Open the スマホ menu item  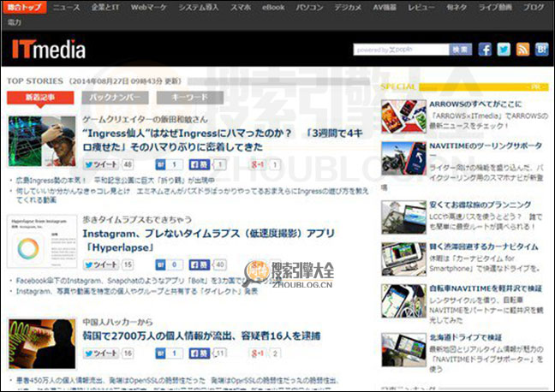(241, 7)
